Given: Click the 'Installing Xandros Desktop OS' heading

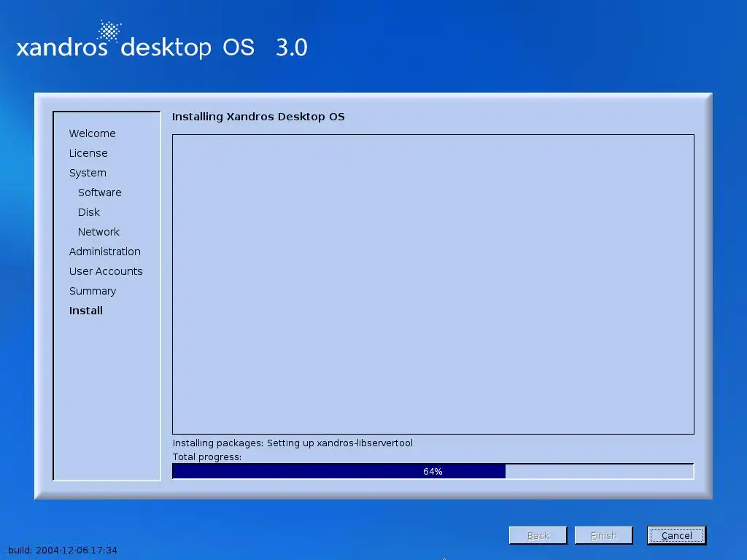Looking at the screenshot, I should click(258, 117).
